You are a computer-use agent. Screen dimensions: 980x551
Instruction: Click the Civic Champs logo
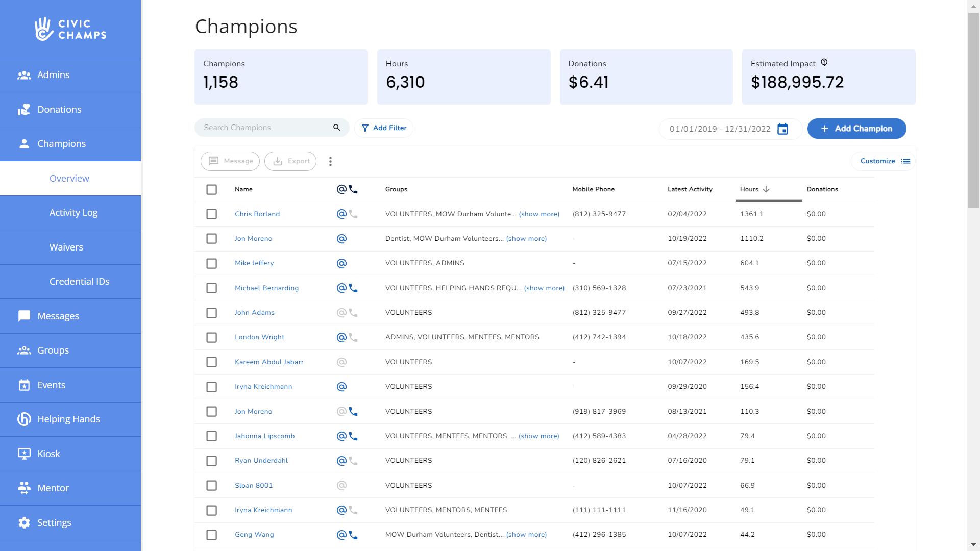(70, 29)
